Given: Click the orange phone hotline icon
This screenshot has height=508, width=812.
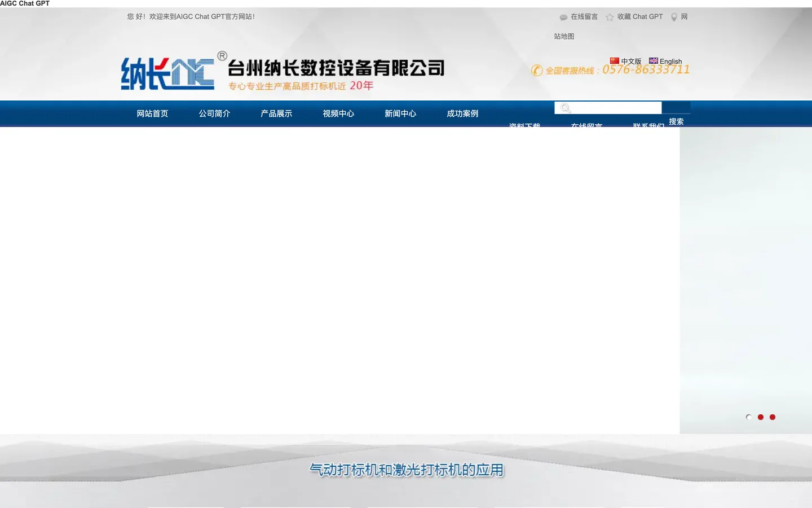Looking at the screenshot, I should pyautogui.click(x=537, y=71).
